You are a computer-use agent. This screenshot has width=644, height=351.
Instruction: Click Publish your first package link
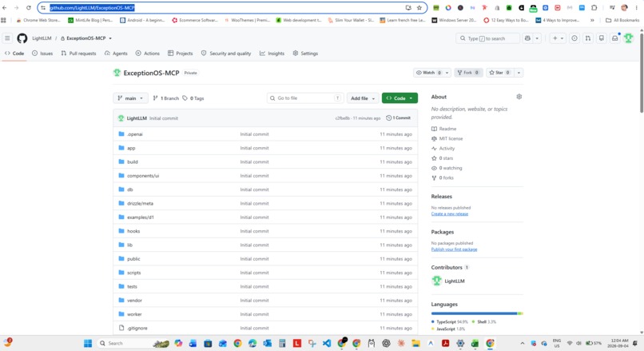[454, 249]
